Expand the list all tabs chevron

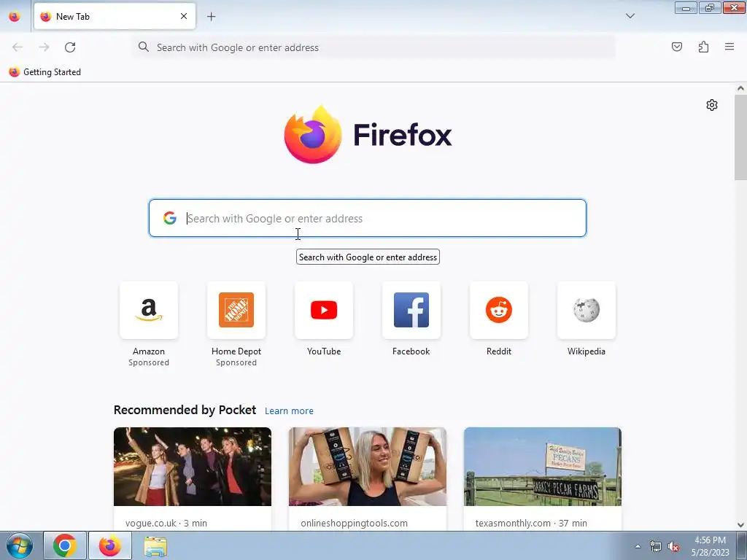tap(630, 16)
